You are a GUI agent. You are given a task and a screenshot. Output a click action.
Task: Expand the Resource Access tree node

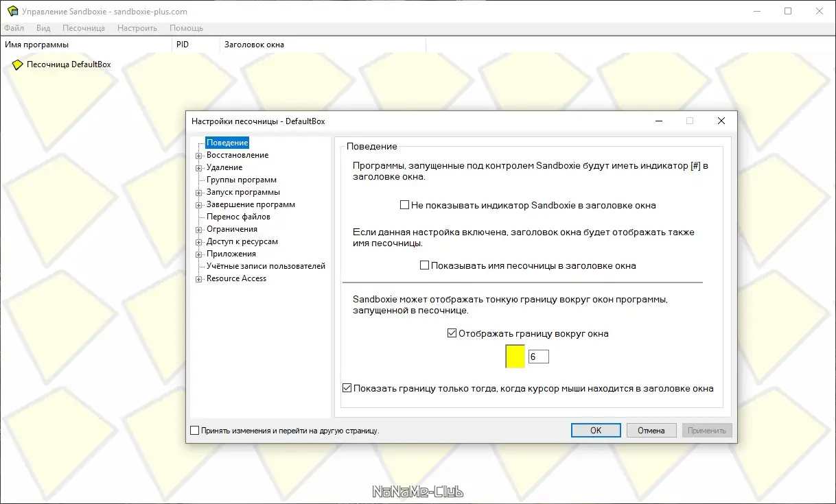tap(199, 279)
